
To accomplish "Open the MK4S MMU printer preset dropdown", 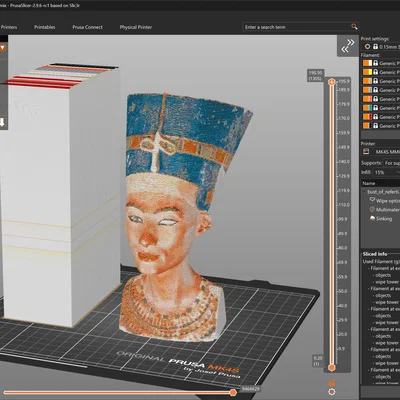I will click(x=387, y=152).
